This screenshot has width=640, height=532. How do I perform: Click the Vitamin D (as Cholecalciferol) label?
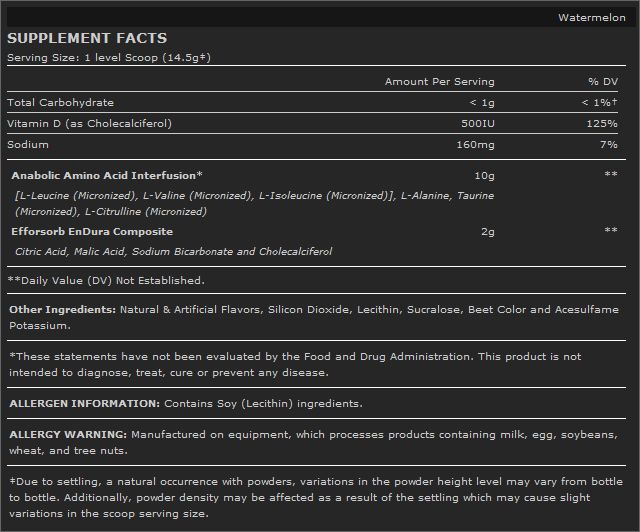click(x=89, y=123)
